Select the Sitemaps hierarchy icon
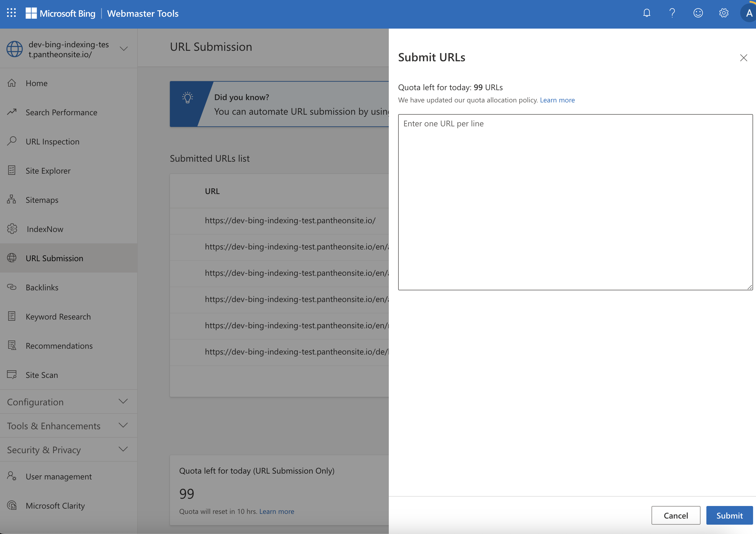This screenshot has height=534, width=756. pos(11,200)
